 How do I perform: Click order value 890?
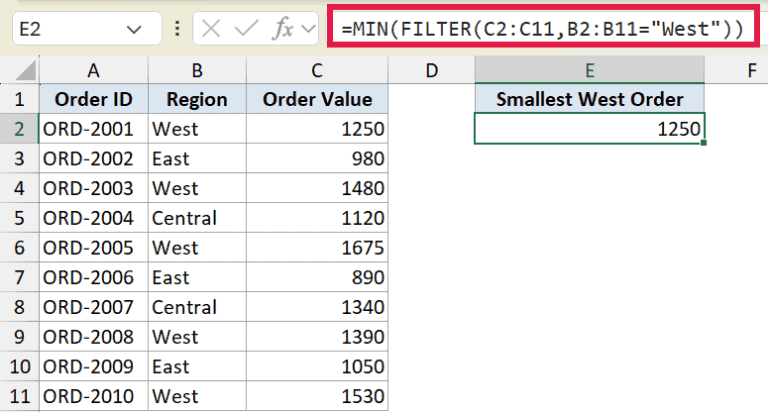click(317, 277)
